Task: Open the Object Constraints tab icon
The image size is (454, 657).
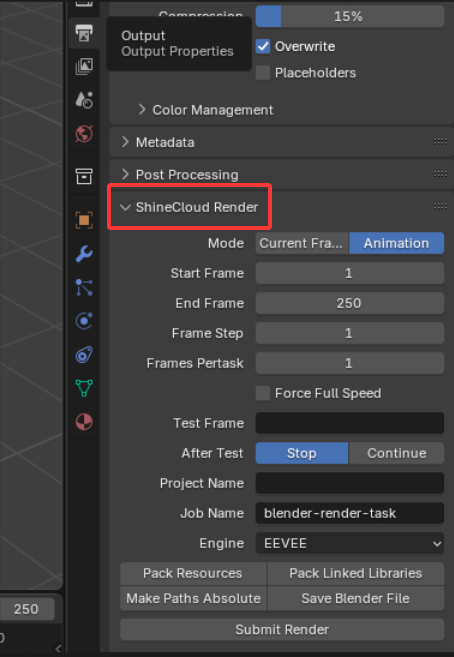Action: tap(84, 355)
